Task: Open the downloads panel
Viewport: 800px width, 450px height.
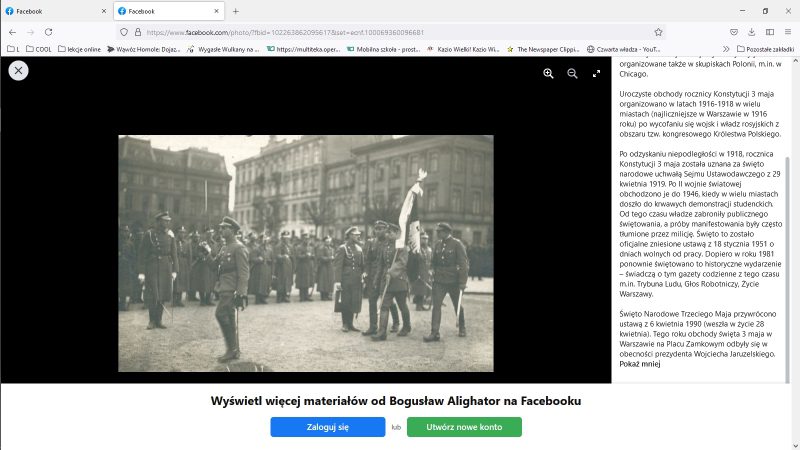Action: (753, 32)
